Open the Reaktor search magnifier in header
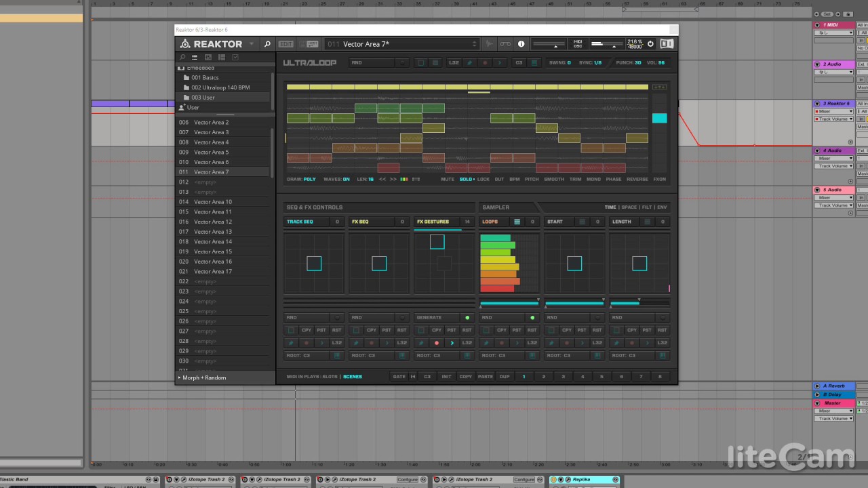The height and width of the screenshot is (488, 868). (x=267, y=44)
